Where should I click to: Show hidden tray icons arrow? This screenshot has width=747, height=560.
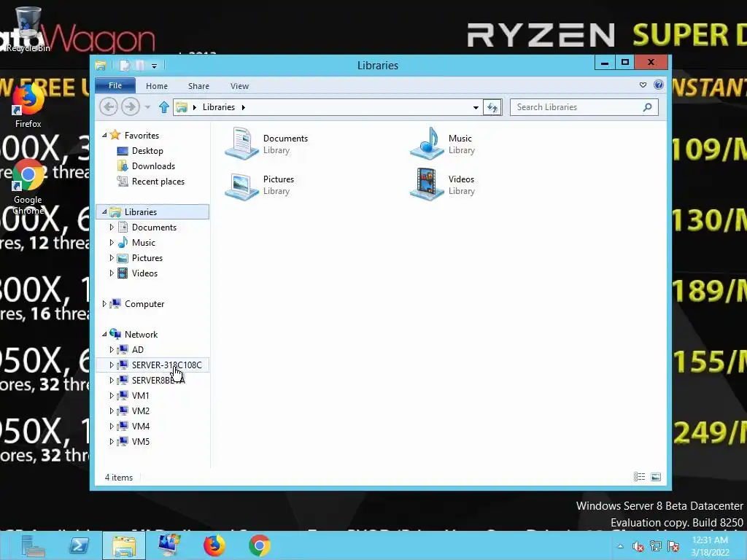tap(620, 546)
